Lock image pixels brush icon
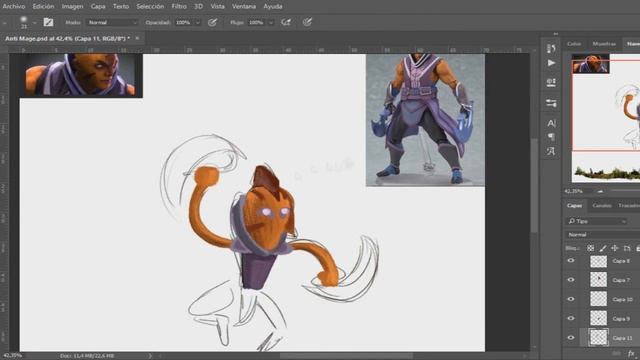 point(603,248)
